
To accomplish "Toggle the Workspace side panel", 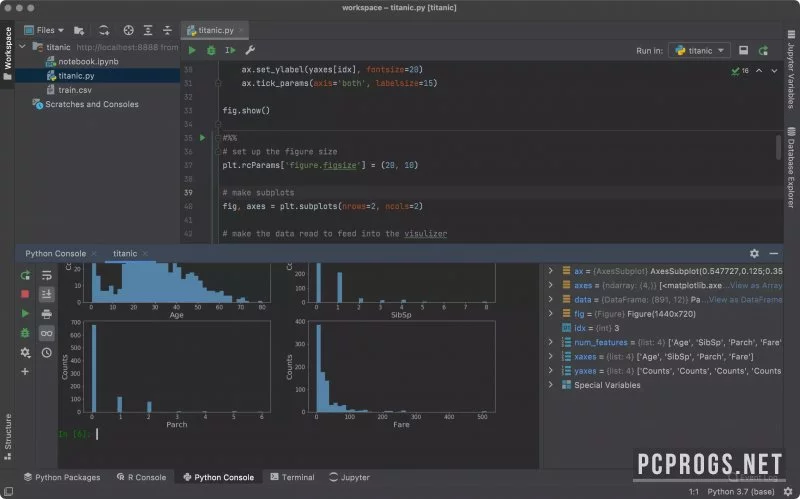I will [x=7, y=53].
